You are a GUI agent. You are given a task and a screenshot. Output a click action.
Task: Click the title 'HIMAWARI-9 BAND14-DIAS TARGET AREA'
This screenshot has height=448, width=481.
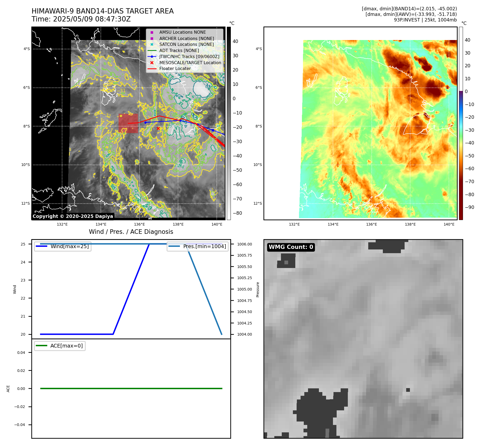coord(102,11)
